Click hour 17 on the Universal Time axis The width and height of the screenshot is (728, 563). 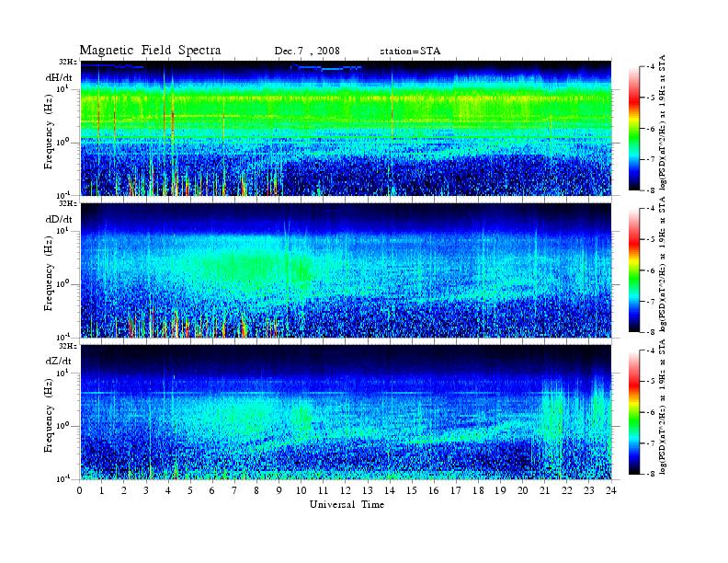456,490
